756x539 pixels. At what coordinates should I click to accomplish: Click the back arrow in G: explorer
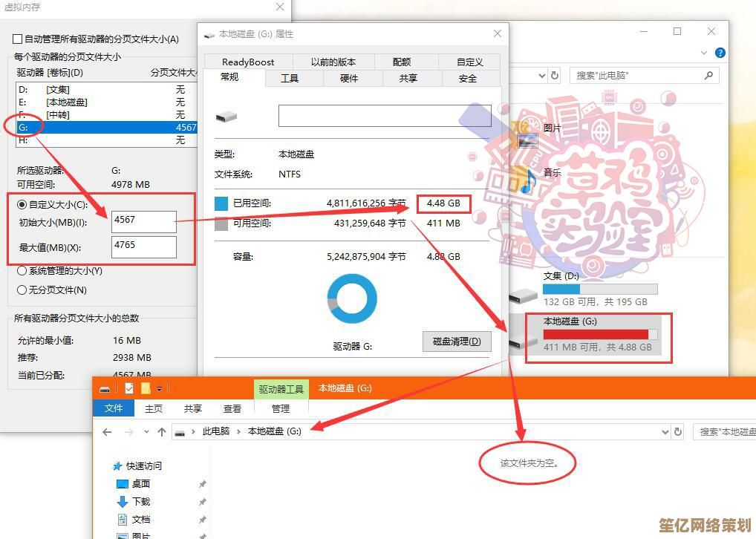[x=107, y=431]
